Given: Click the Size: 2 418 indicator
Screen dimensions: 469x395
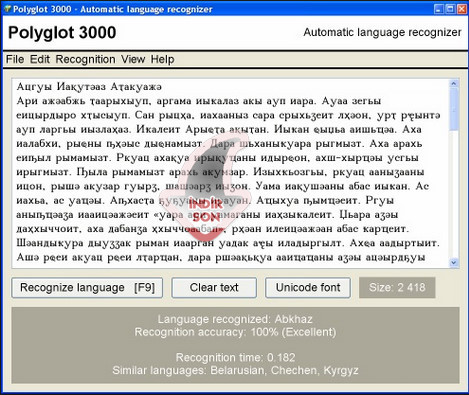Looking at the screenshot, I should pos(397,288).
